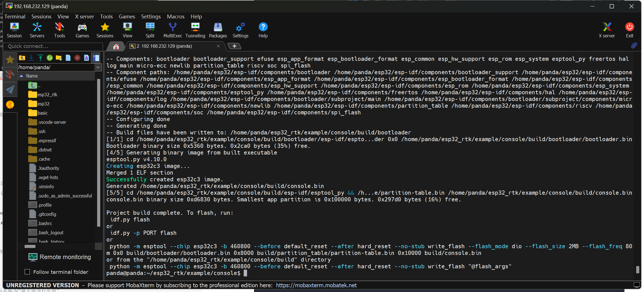
Task: Click the Quick connect input field
Action: 53,46
